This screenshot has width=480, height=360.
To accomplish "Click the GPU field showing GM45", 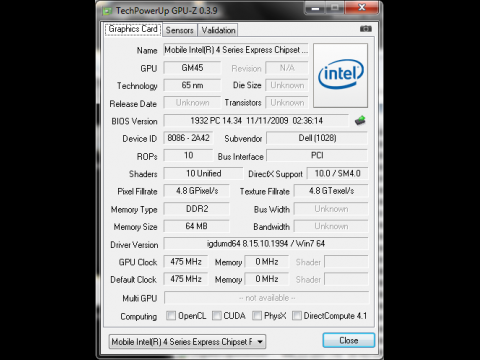I will click(192, 68).
